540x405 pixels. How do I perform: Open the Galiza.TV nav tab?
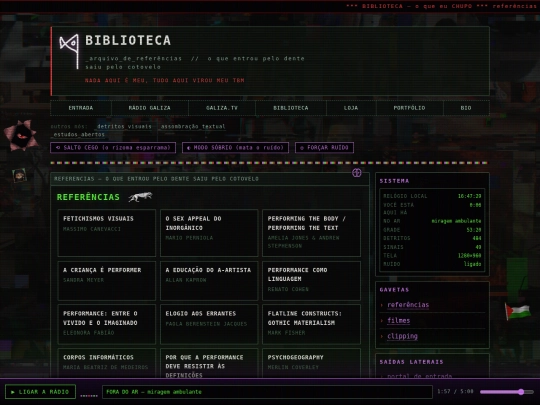tap(222, 108)
